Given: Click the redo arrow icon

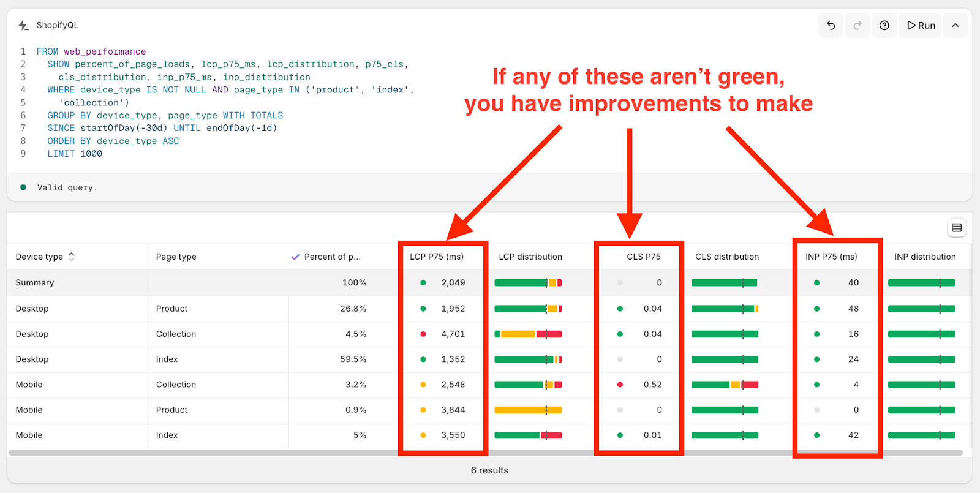Looking at the screenshot, I should tap(858, 25).
